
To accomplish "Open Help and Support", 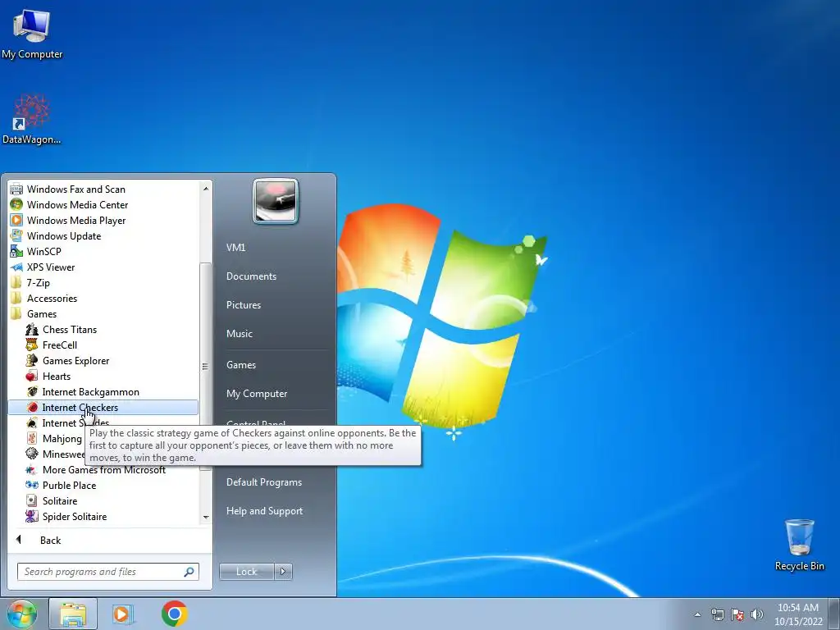I will 265,511.
